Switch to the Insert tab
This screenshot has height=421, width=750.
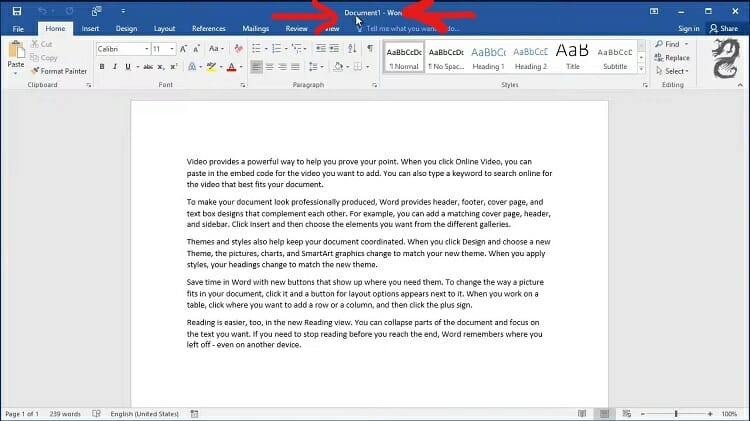click(x=90, y=29)
